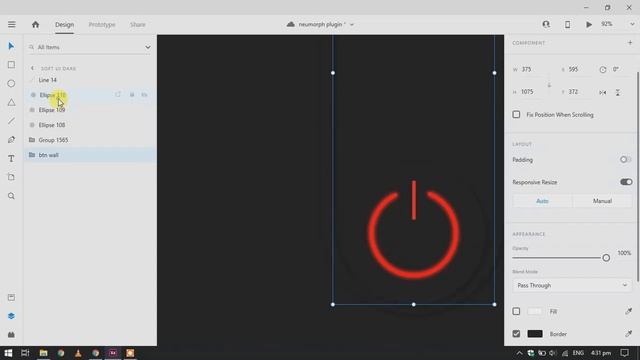Screen dimensions: 640x360
Task: Open VLC from the taskbar
Action: pyautogui.click(x=78, y=353)
